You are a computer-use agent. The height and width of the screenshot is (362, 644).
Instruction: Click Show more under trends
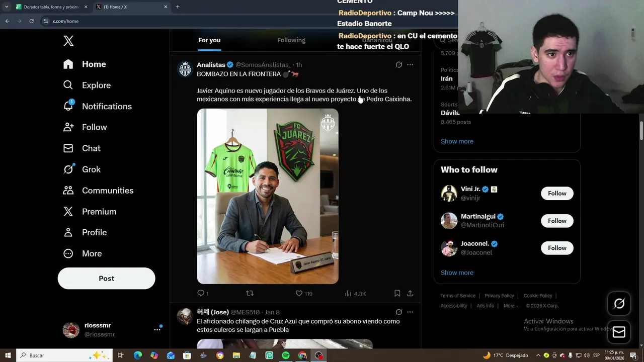click(457, 141)
